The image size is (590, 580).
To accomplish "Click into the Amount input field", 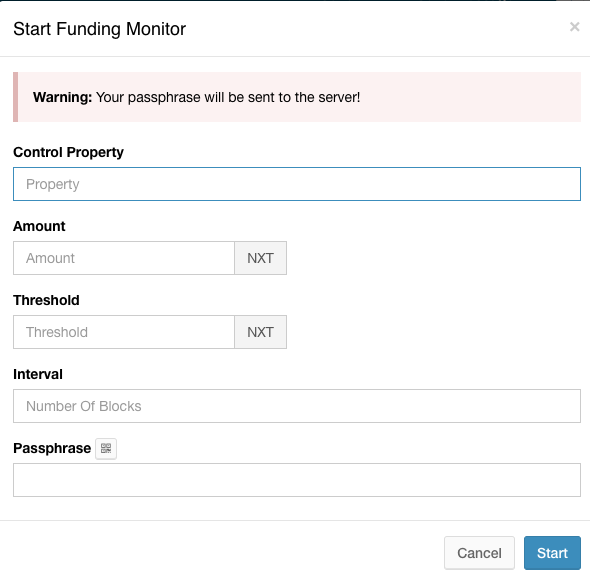I will 124,258.
